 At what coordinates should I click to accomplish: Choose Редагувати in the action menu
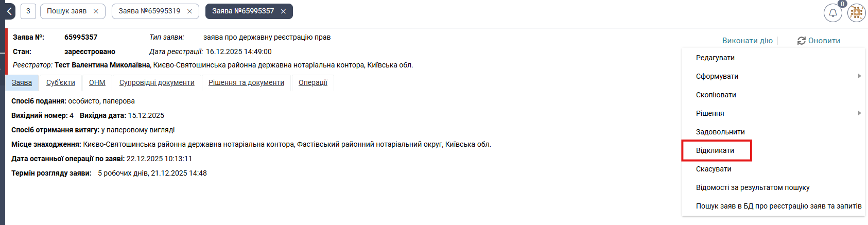coord(715,58)
